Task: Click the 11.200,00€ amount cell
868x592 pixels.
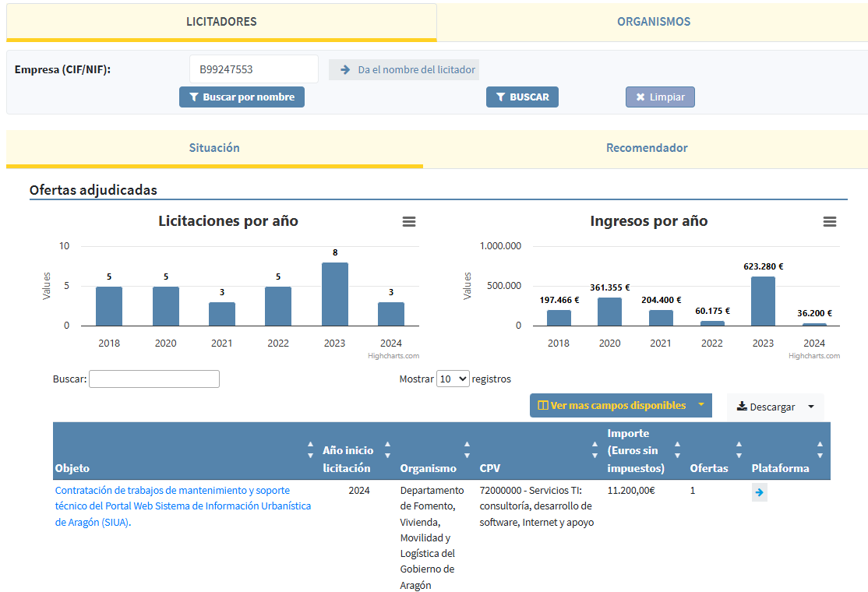Action: coord(631,491)
